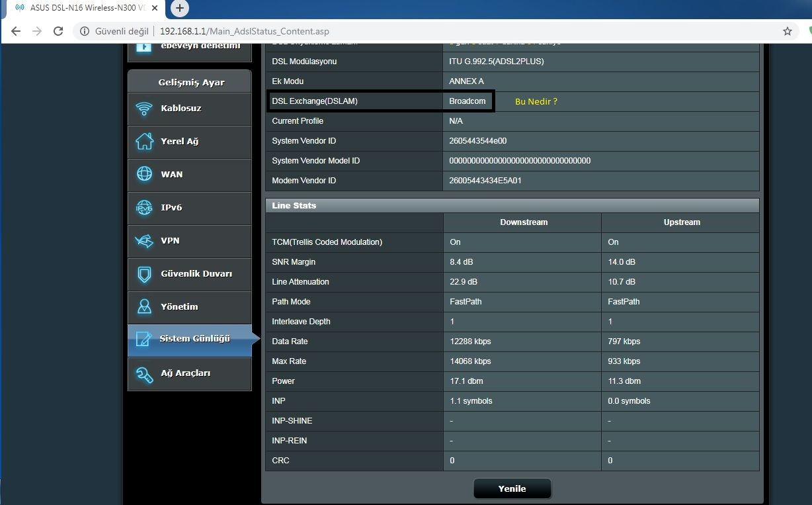Click the System Vendor Model ID zeros value
The image size is (812, 505).
[520, 161]
